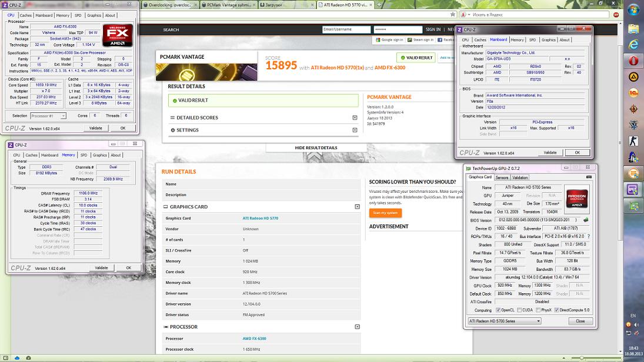Click the Opera cloud sync icon at bottom
The image size is (644, 362).
pyautogui.click(x=17, y=358)
